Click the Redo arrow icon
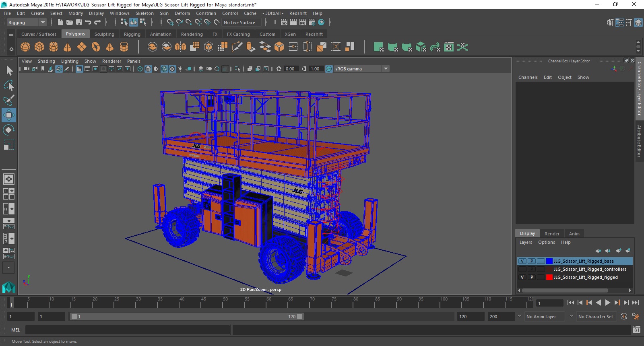This screenshot has width=644, height=346. [97, 22]
